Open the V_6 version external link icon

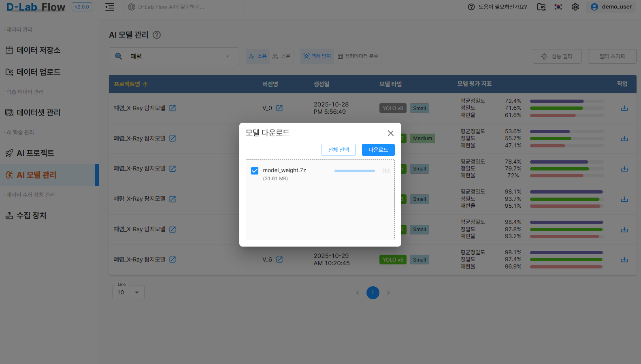tap(279, 260)
